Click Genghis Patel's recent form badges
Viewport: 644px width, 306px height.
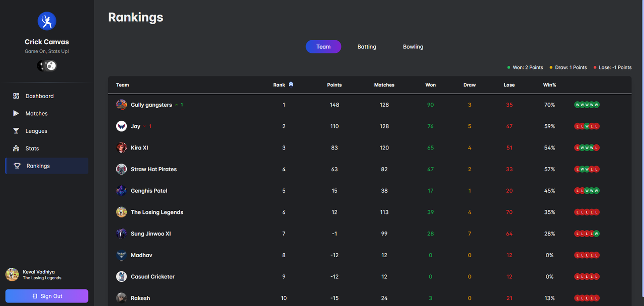587,191
